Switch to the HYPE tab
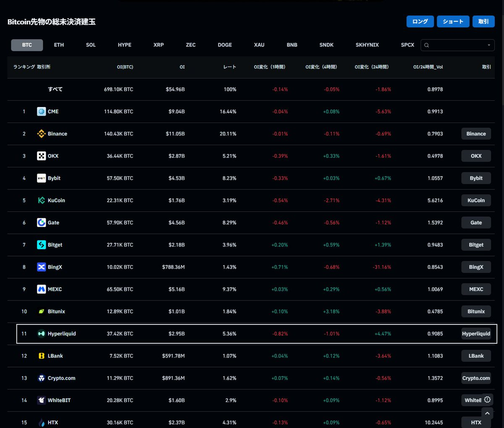This screenshot has width=504, height=428. [124, 45]
